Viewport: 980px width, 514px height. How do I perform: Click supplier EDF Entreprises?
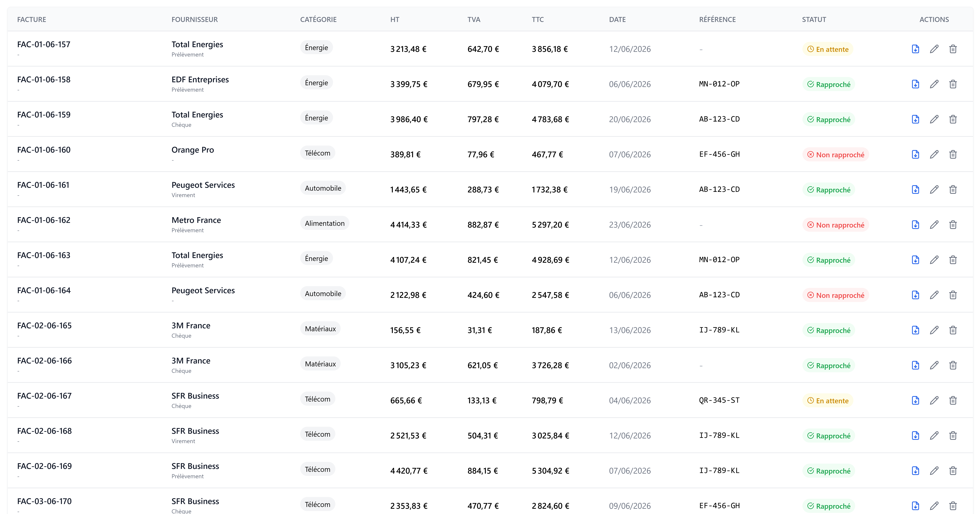(200, 80)
